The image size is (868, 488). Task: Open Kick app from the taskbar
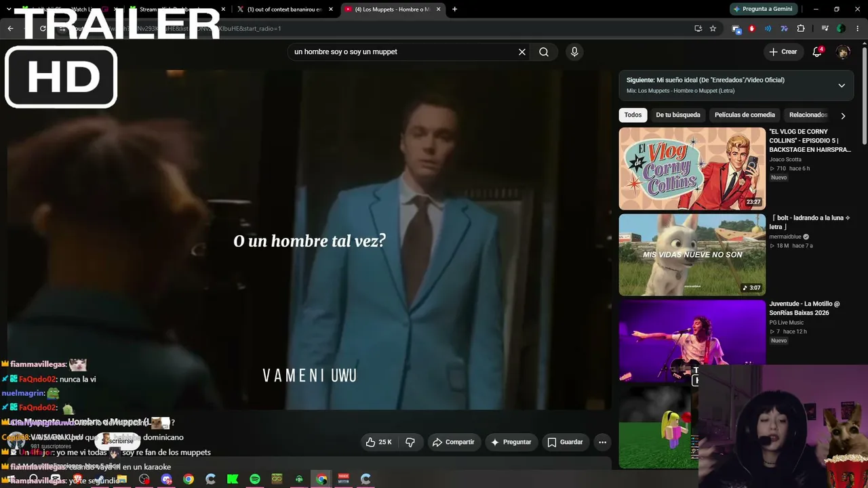(x=233, y=479)
